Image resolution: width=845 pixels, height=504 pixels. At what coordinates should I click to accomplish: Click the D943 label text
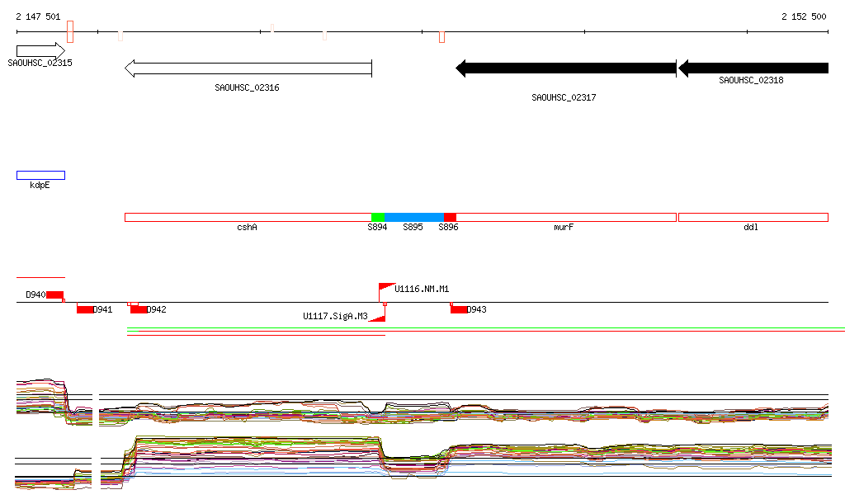(x=476, y=309)
